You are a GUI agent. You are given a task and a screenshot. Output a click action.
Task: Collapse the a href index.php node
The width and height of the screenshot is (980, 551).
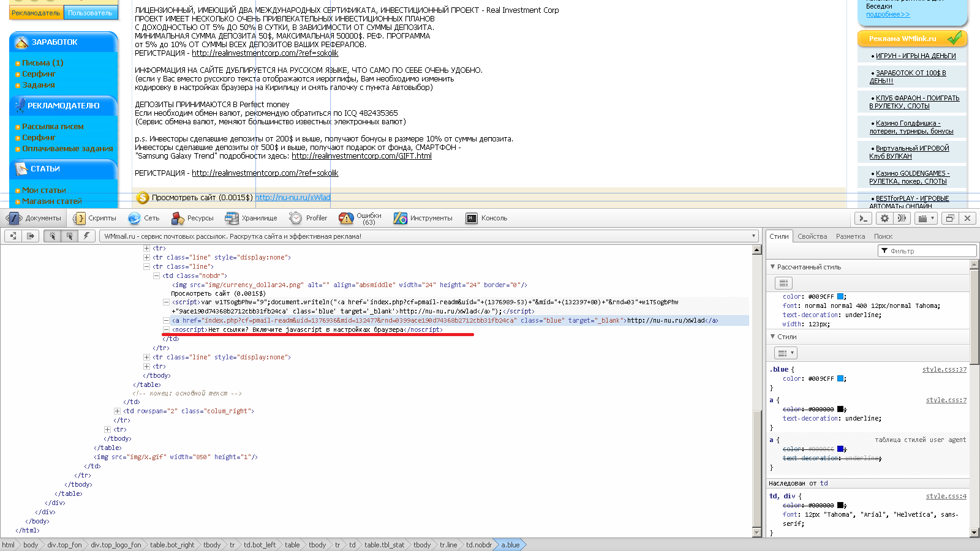pos(166,321)
